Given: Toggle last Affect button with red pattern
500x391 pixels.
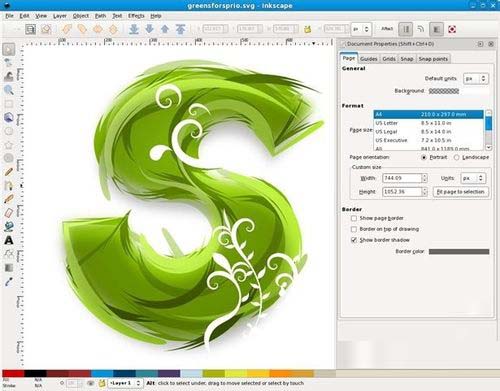Looking at the screenshot, I should 452,29.
